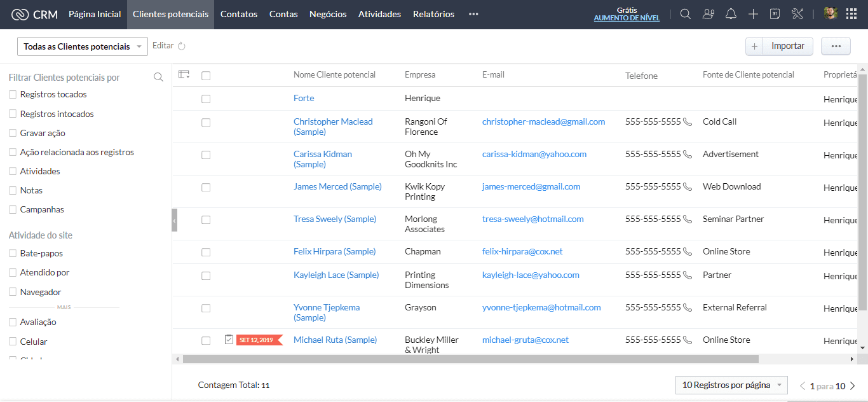Select the row checkbox for James Merced

click(x=206, y=187)
